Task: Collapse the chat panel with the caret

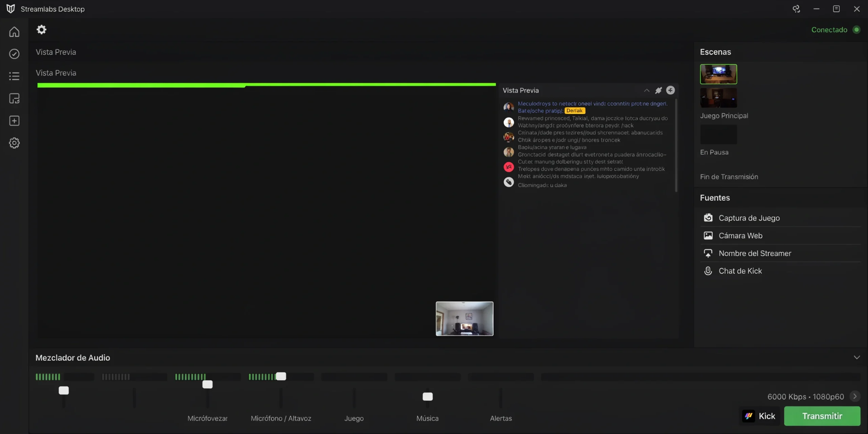Action: point(647,90)
